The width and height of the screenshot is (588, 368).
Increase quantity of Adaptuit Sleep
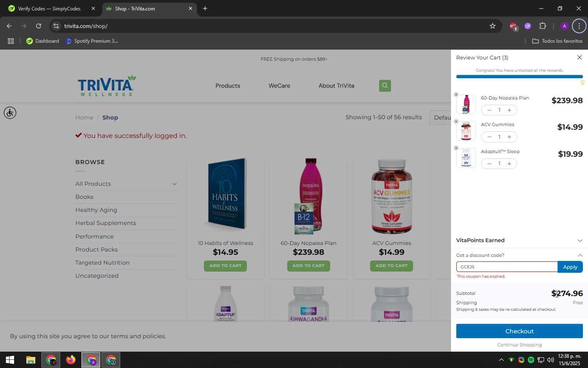509,164
